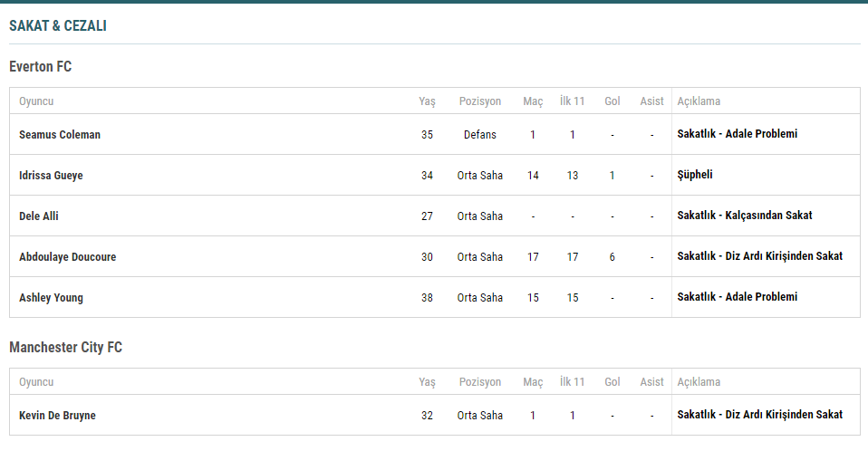Viewport: 868px width, 451px height.
Task: Click Idrissa Gueye's Şüpheli status text
Action: click(695, 175)
